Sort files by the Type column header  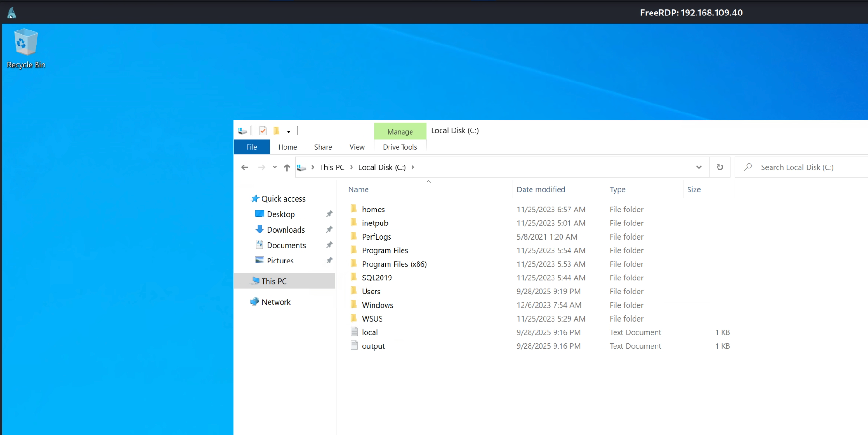(x=617, y=189)
